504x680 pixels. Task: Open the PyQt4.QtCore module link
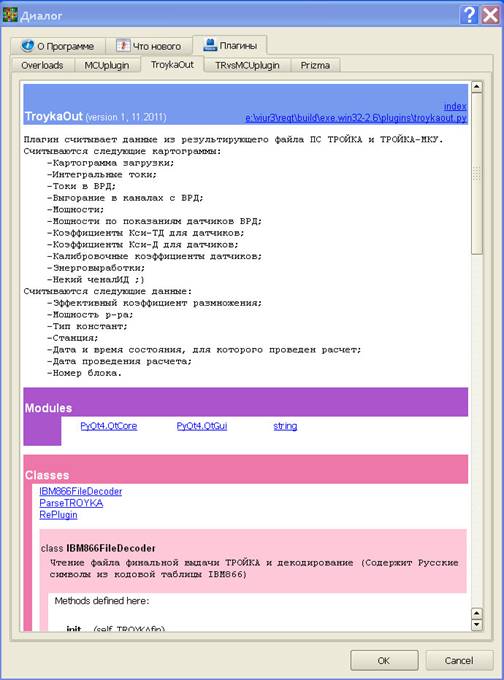pos(109,426)
